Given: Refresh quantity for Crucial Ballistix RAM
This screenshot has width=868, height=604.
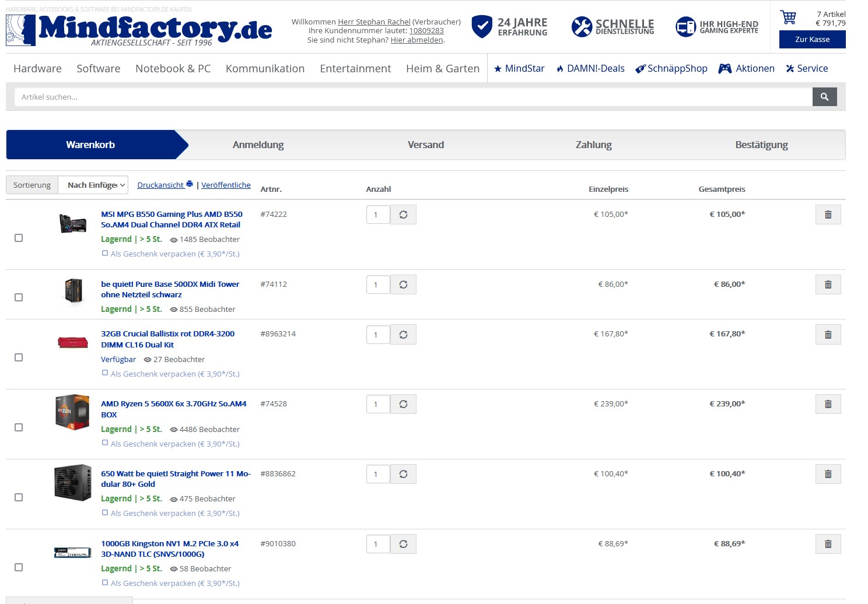Looking at the screenshot, I should (403, 335).
